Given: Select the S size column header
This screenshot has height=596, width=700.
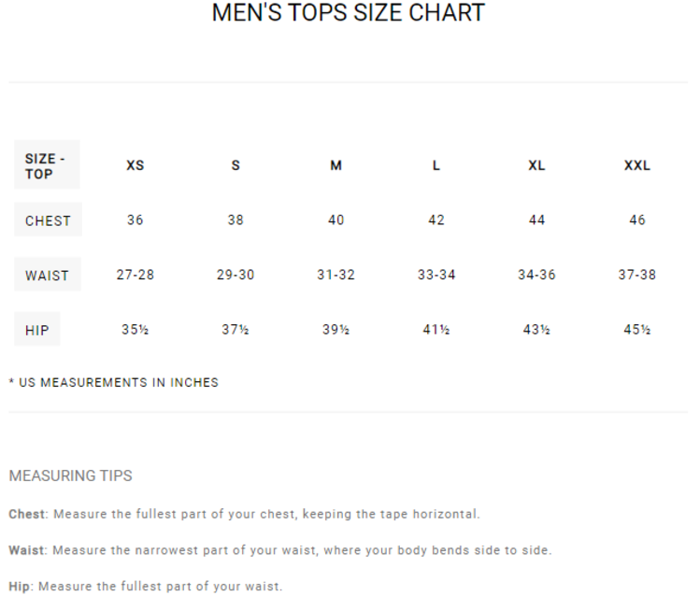Looking at the screenshot, I should pyautogui.click(x=236, y=165).
